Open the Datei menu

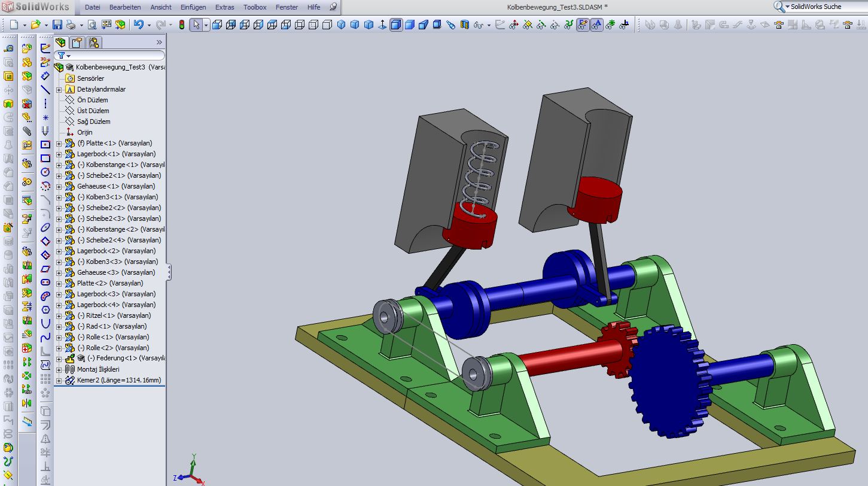pos(93,7)
